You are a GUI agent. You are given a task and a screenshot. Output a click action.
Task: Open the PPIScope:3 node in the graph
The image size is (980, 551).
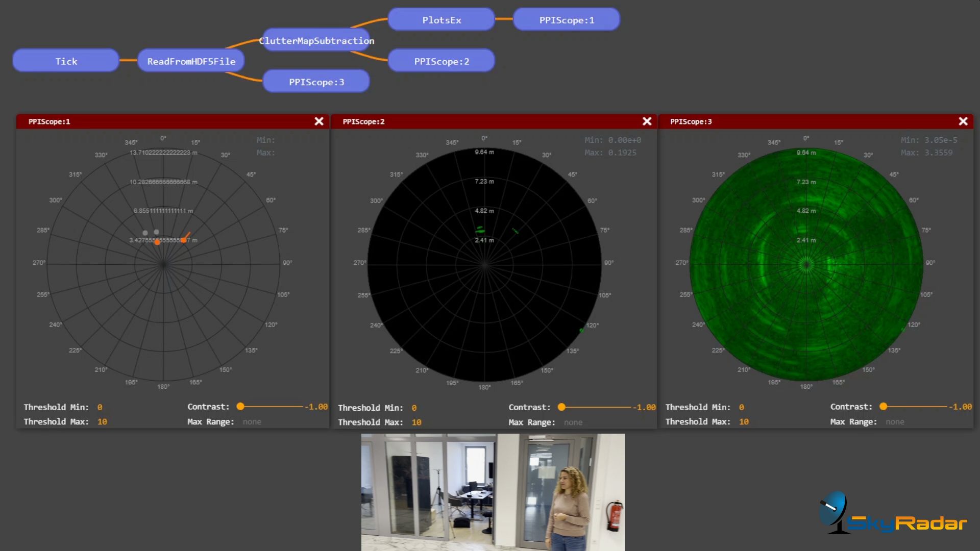(316, 81)
